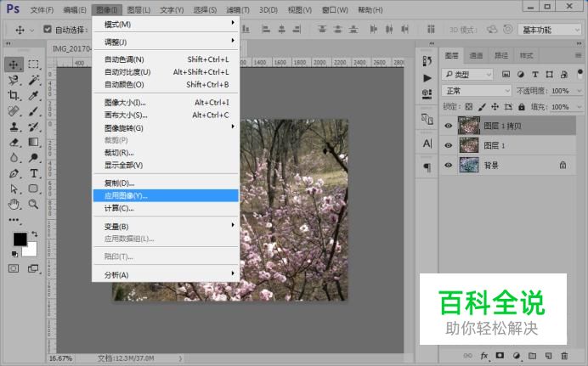
Task: Select the Pen tool
Action: (x=14, y=173)
